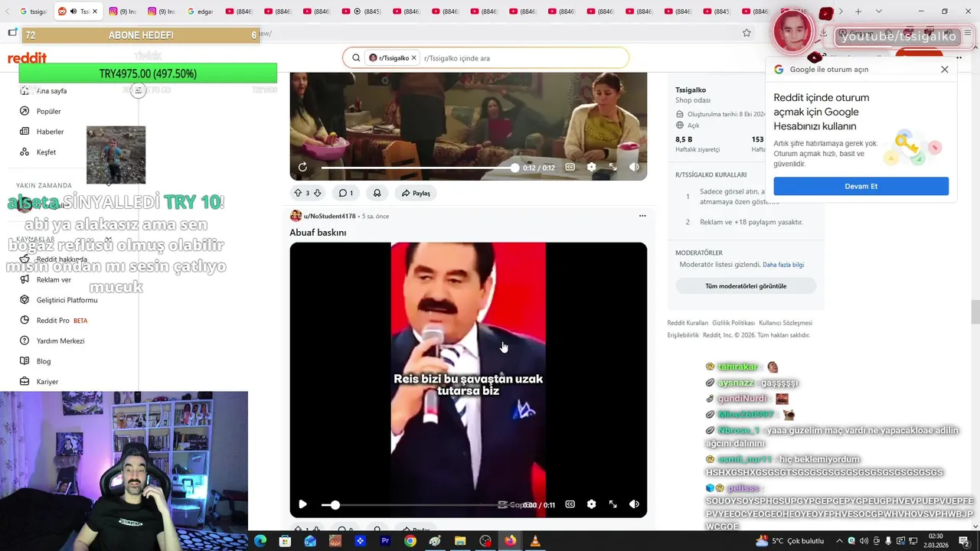Open Adobe Premiere Pro from taskbar
Image resolution: width=980 pixels, height=551 pixels.
(385, 541)
